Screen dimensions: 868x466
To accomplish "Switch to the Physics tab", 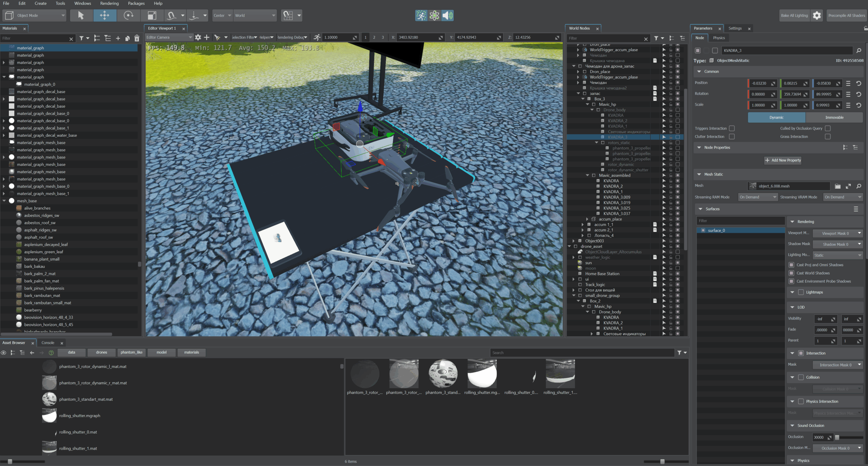I will click(x=718, y=38).
